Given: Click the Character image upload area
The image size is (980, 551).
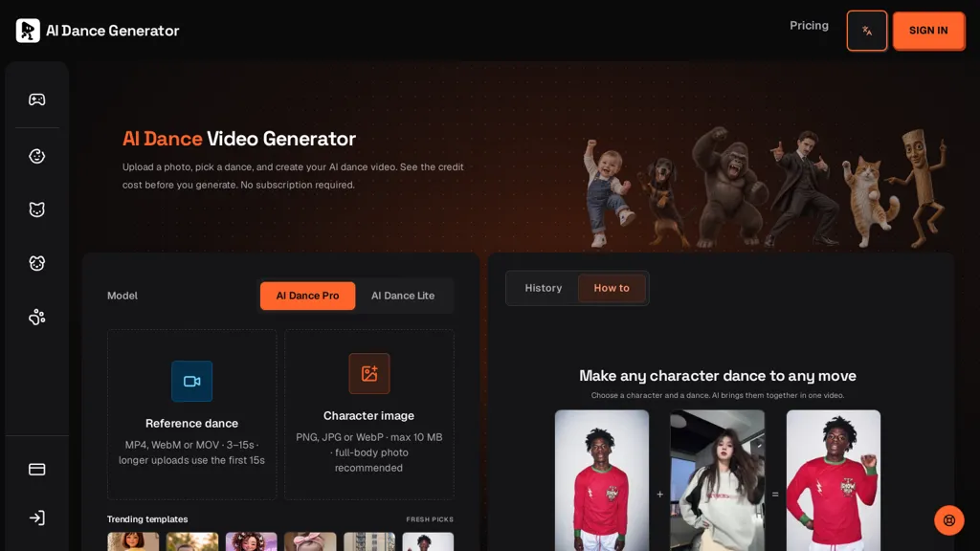Looking at the screenshot, I should (x=369, y=414).
